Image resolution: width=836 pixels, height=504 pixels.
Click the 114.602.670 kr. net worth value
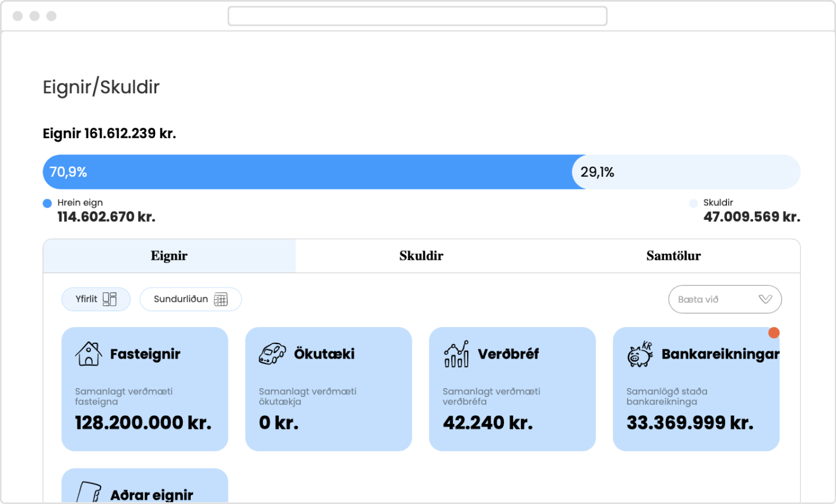[107, 217]
